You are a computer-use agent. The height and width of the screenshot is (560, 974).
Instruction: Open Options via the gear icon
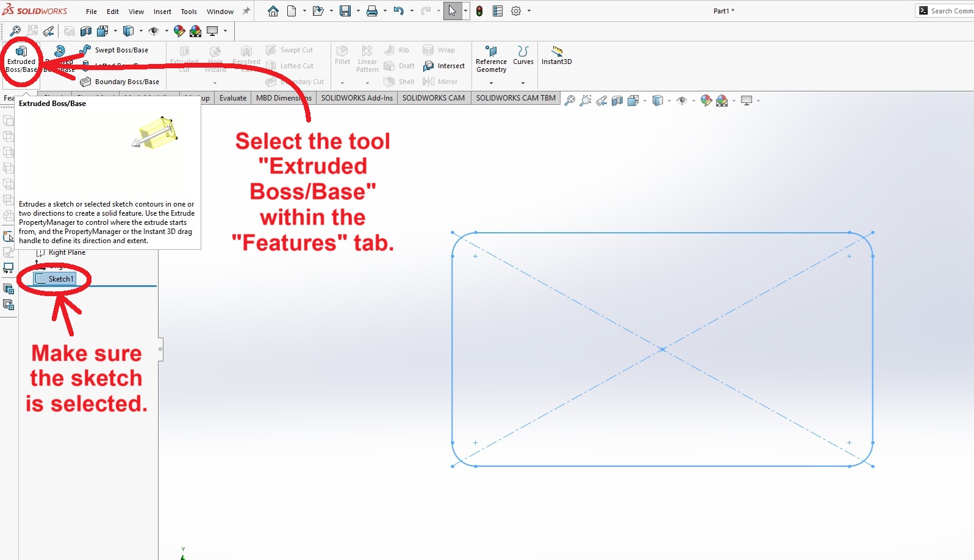516,11
